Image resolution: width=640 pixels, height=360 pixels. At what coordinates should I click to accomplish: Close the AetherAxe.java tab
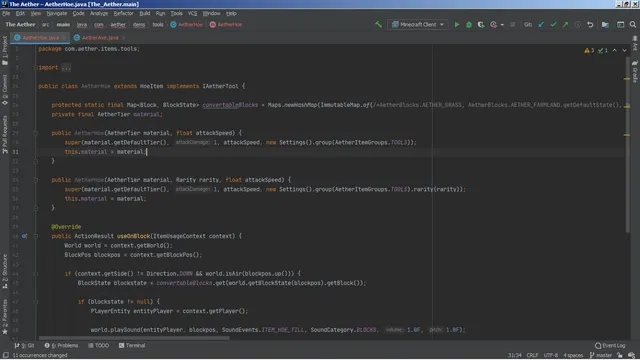click(124, 38)
